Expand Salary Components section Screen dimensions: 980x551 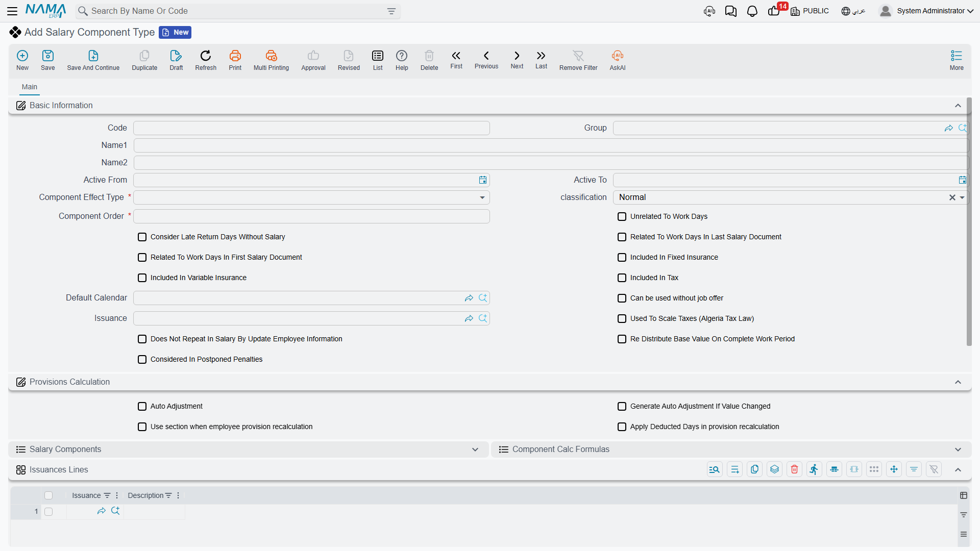475,449
